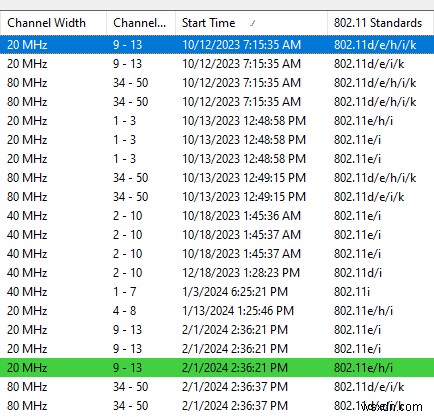Viewport: 434px width, 417px height.
Task: Click 20 MHz in the 1/13/2024 row
Action: [x=27, y=311]
